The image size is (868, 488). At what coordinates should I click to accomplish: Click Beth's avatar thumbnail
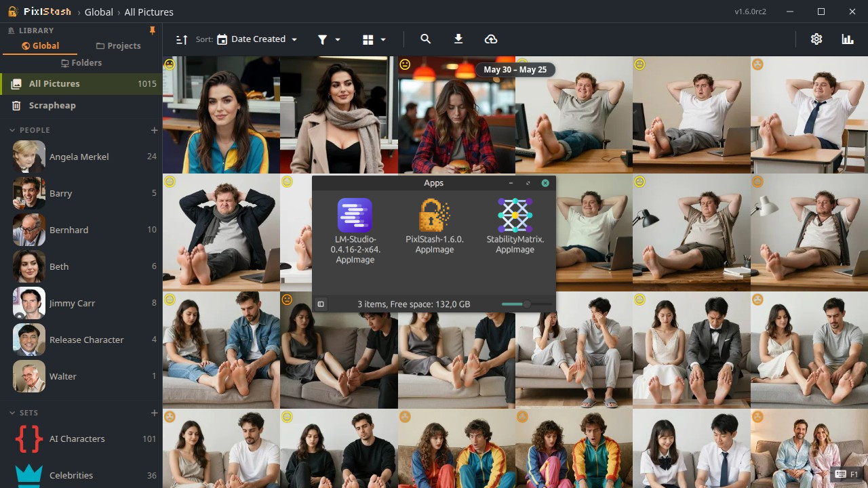(29, 266)
